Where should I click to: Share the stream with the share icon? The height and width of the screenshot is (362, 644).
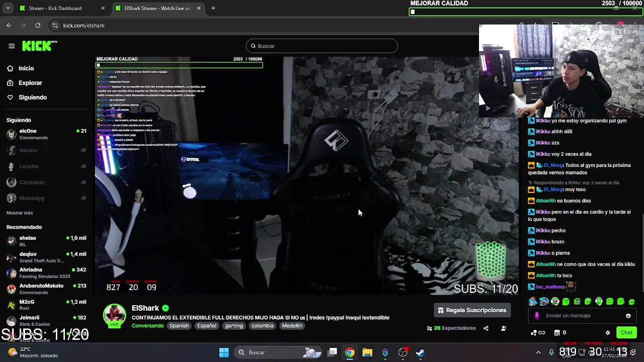tap(486, 328)
